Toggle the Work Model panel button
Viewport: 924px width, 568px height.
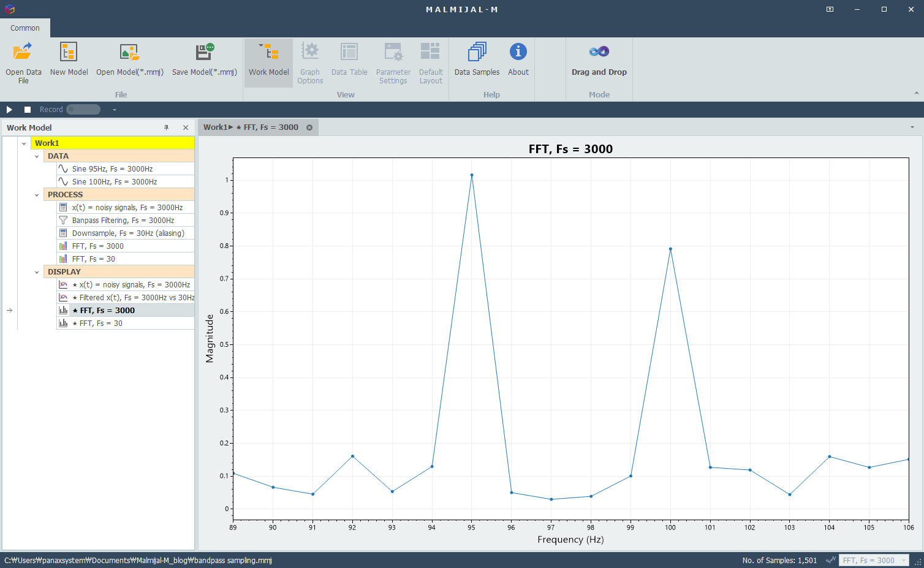268,62
